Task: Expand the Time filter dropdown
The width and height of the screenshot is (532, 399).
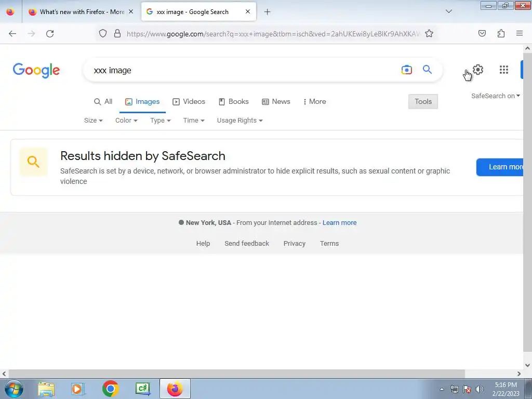Action: 194,121
